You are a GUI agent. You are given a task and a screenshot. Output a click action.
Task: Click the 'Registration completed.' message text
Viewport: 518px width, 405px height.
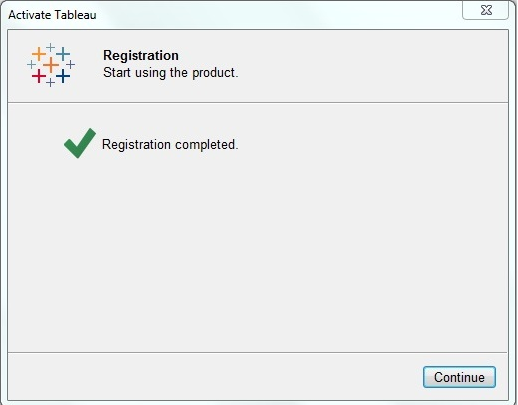pyautogui.click(x=170, y=145)
